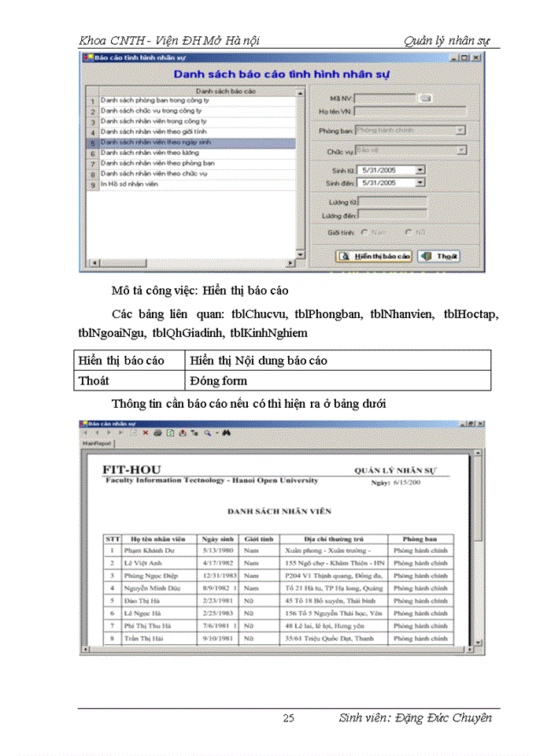Select 'In Hồ sơ nhân viên' row

click(191, 184)
